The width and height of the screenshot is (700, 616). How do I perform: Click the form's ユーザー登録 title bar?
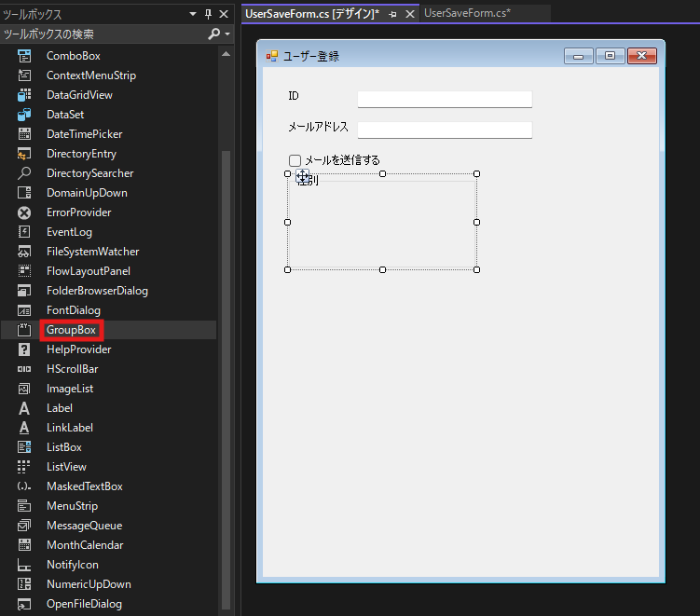(460, 56)
